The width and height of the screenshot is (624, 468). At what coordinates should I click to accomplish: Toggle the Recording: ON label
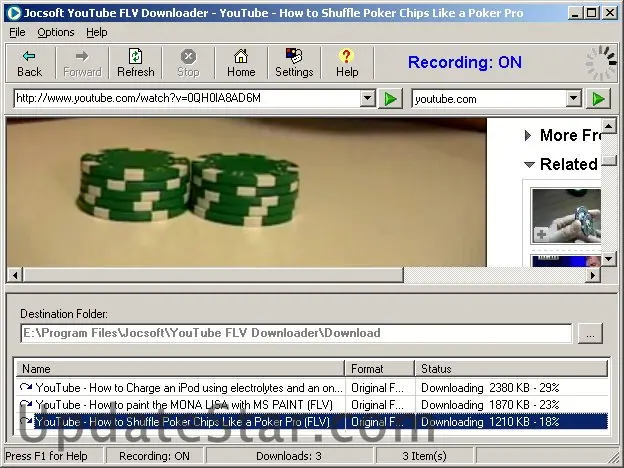(x=464, y=62)
